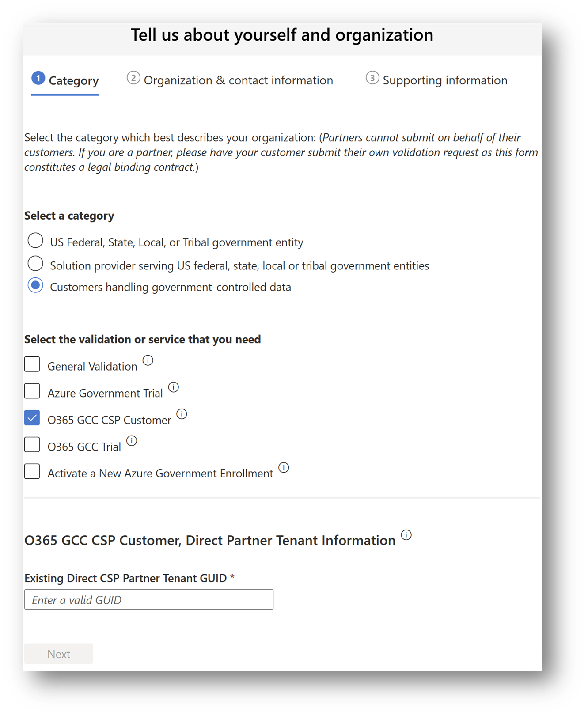Click info icon for New Azure Government Enrollment

coord(284,467)
